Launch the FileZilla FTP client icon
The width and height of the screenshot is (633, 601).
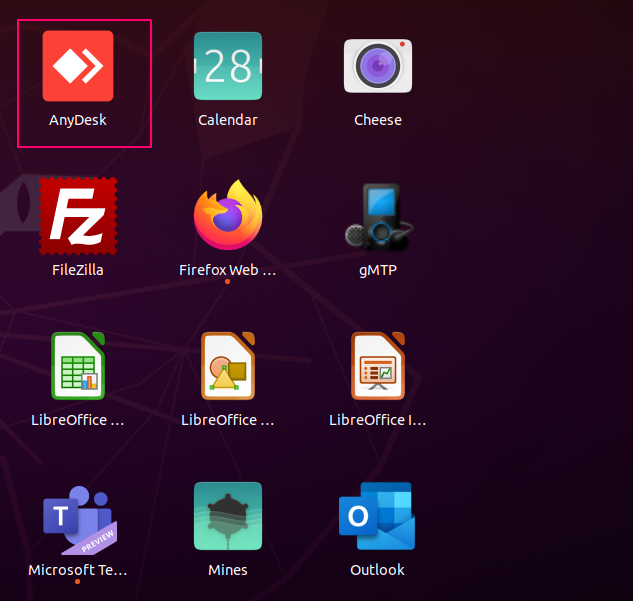78,216
